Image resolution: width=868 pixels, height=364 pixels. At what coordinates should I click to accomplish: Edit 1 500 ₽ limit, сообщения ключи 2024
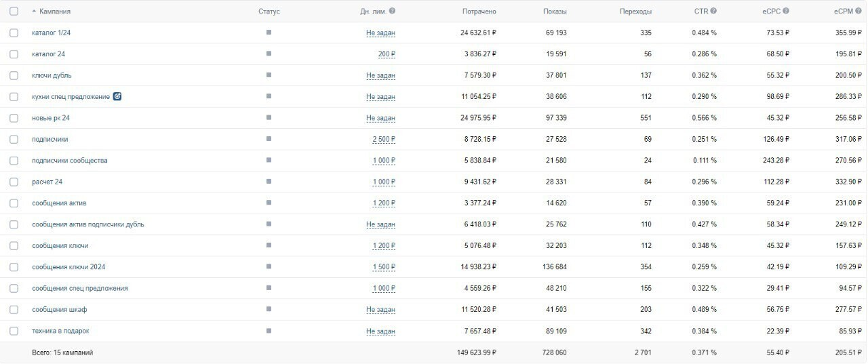(384, 267)
